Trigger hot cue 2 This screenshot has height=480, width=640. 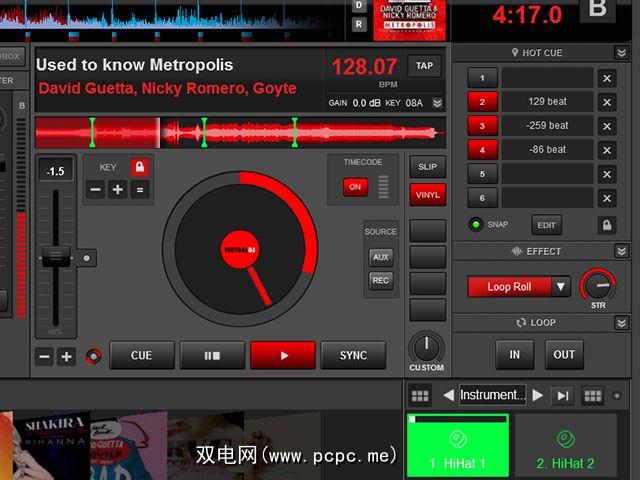482,102
